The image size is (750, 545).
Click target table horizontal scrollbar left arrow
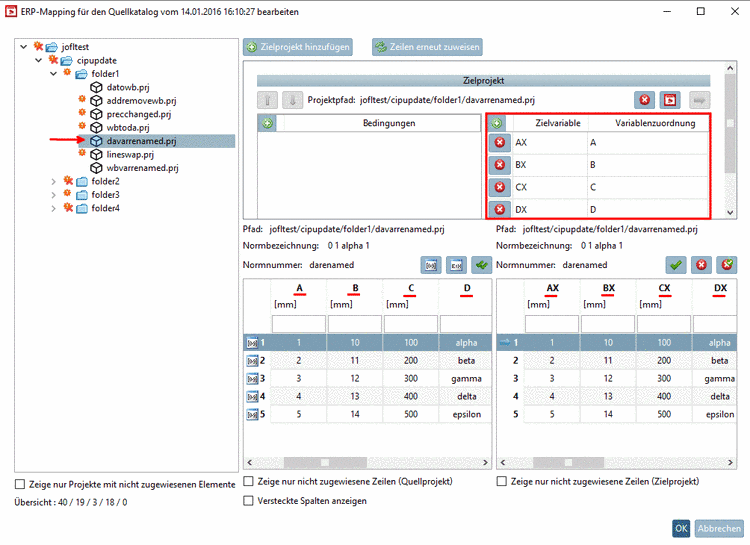click(503, 462)
